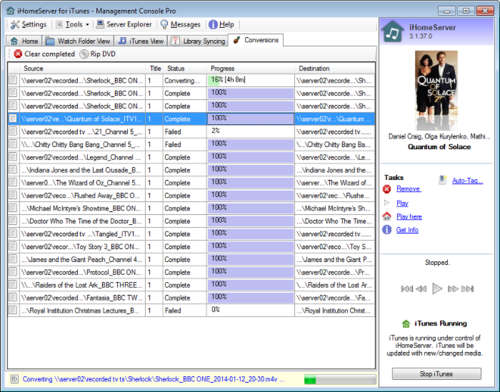Select Raiders of the Lost Ark row
Viewport: 500px width, 392px height.
(82, 285)
